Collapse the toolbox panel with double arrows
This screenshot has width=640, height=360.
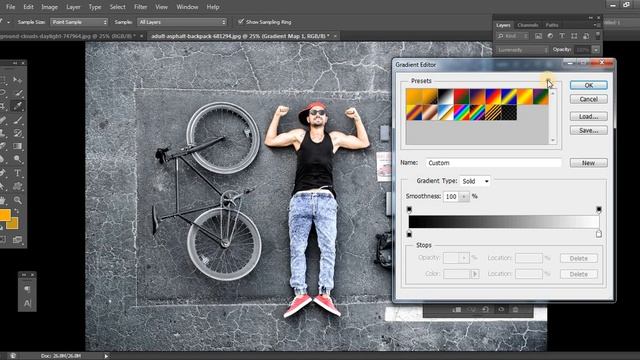[15, 63]
